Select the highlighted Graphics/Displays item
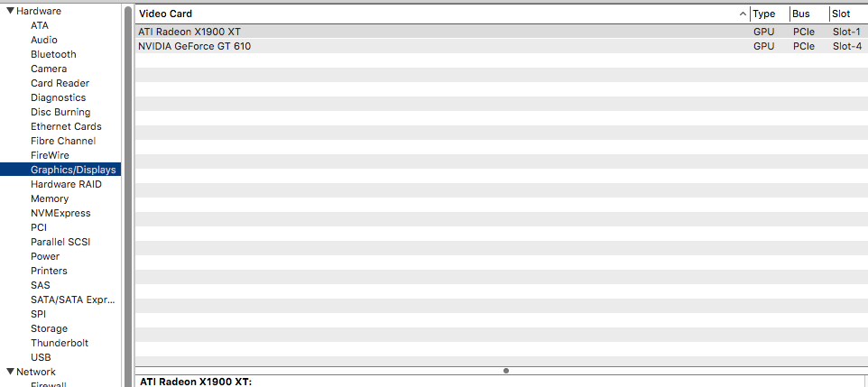Image resolution: width=868 pixels, height=387 pixels. point(60,170)
